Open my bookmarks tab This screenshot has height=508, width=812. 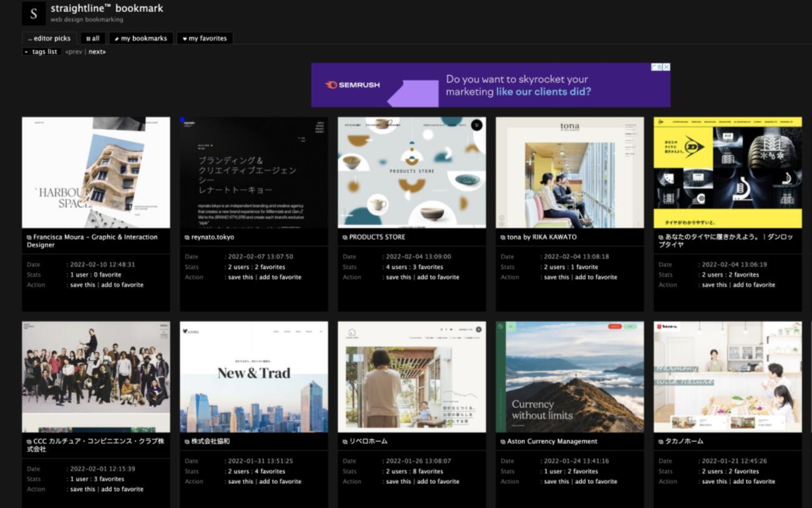click(x=141, y=39)
